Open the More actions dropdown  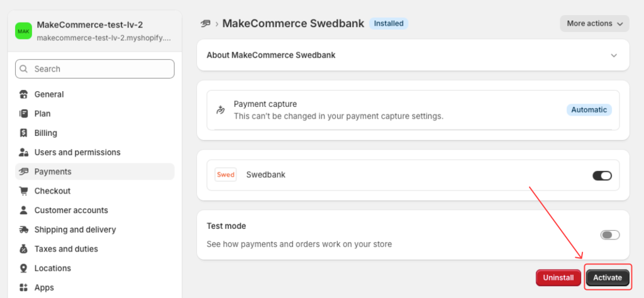594,24
